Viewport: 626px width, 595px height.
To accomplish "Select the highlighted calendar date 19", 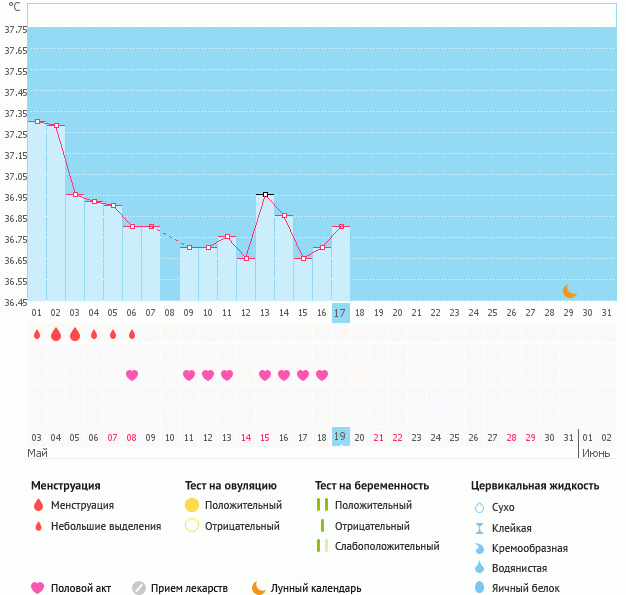I will [340, 437].
